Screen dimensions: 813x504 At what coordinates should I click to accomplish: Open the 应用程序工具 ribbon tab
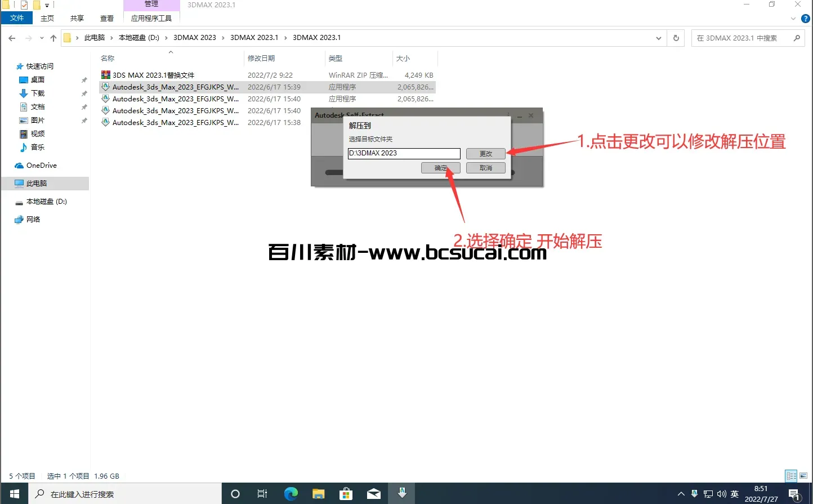151,18
